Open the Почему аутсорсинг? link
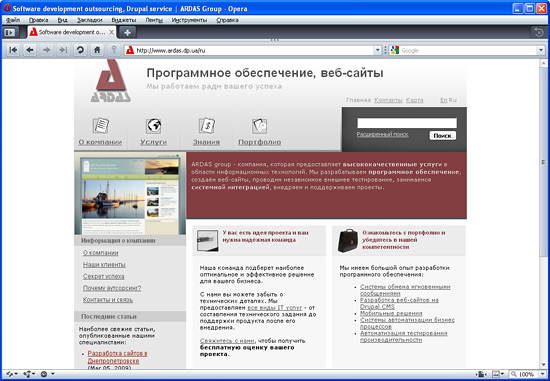This screenshot has height=381, width=550. pos(112,288)
